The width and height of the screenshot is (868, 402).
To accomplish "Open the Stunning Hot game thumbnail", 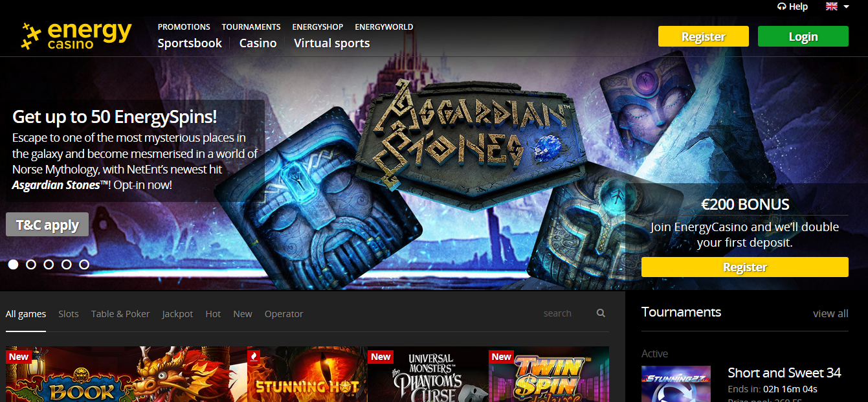I will click(x=307, y=374).
